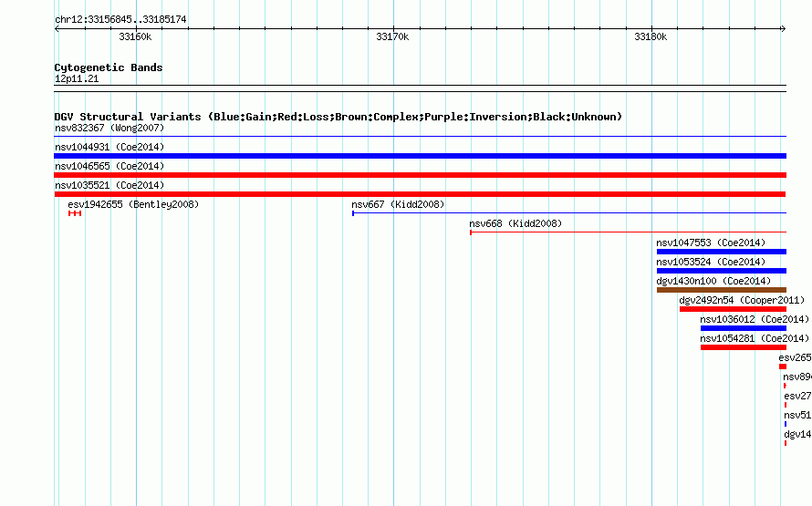Screen dimensions: 812x506
Task: Select the blue nsv1036012 gain bar
Action: (x=744, y=328)
